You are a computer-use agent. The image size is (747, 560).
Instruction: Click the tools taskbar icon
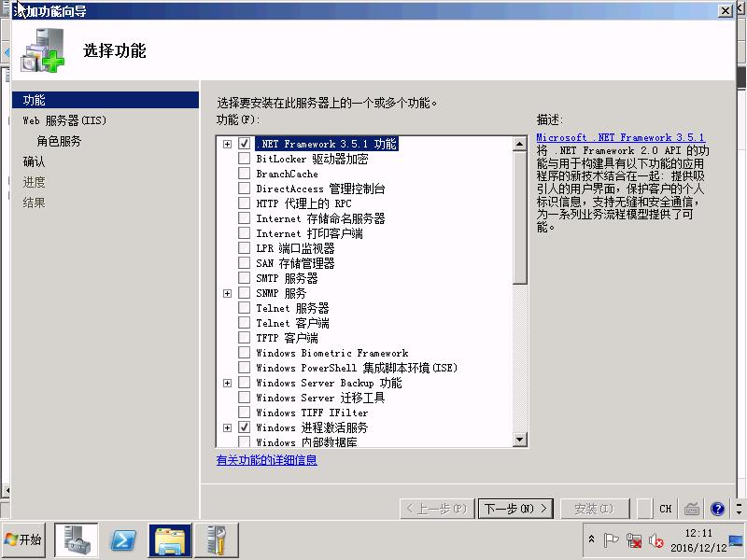click(x=216, y=539)
